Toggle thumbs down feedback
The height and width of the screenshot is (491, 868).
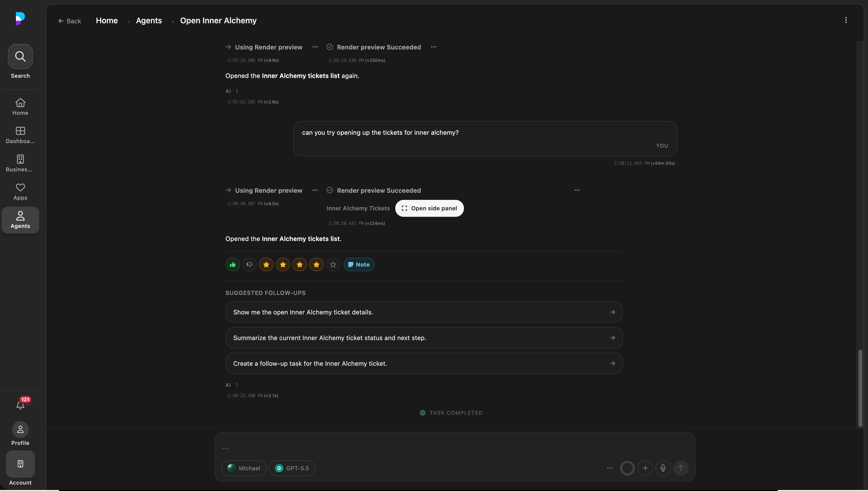click(250, 264)
